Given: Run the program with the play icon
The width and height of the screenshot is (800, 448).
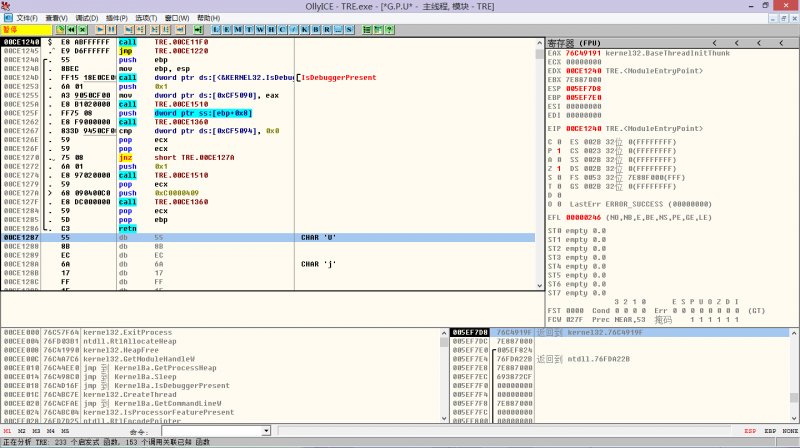Looking at the screenshot, I should tap(101, 30).
